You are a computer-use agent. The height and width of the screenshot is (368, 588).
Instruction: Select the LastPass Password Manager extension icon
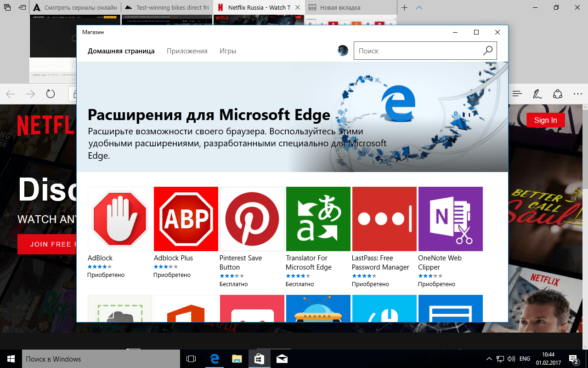(x=384, y=218)
